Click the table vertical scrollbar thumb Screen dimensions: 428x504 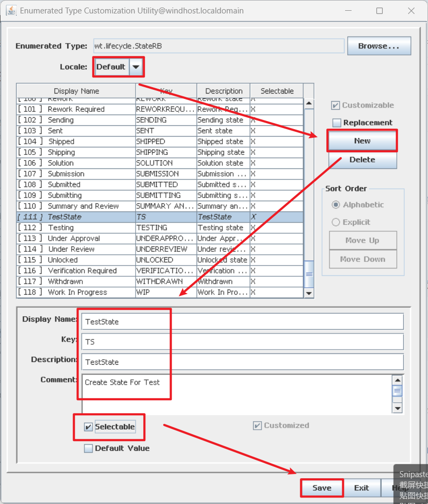pyautogui.click(x=309, y=274)
